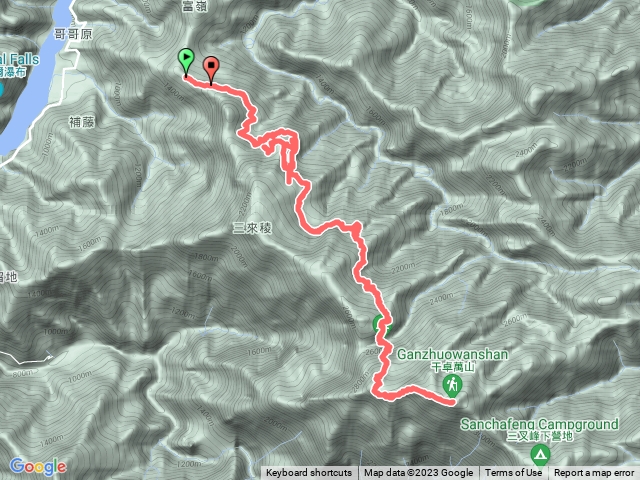Click the red stop end marker
640x480 pixels.
point(211,69)
